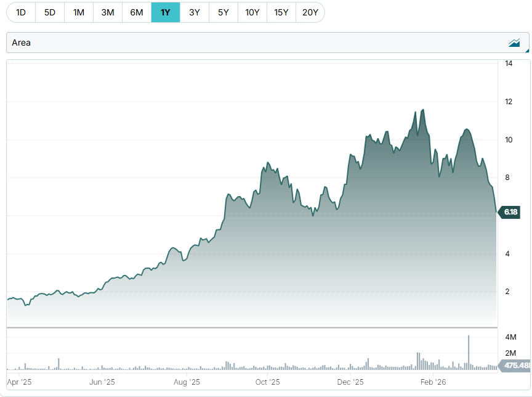
Task: Click the 2M volume axis value
Action: (510, 353)
